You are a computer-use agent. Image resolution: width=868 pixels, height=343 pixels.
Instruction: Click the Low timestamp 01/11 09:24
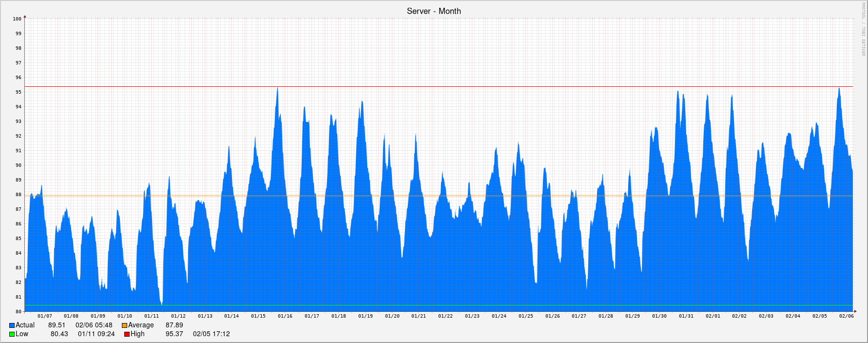tap(96, 334)
